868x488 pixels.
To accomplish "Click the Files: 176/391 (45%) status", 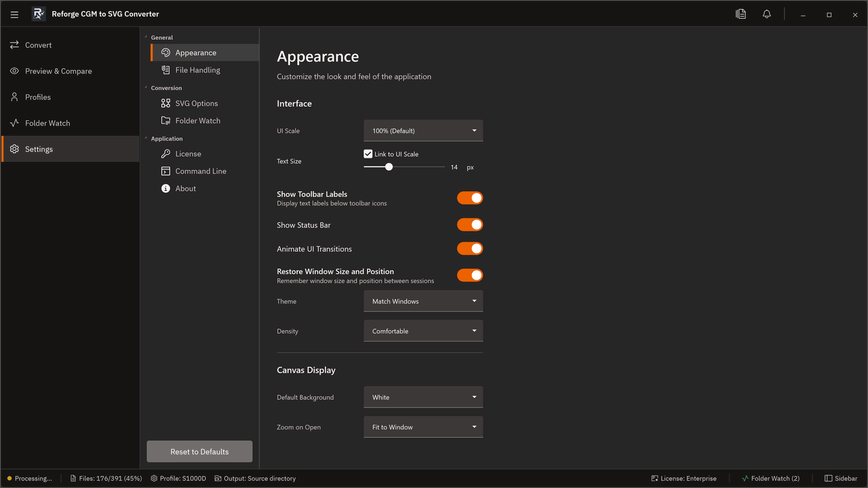I will (105, 478).
